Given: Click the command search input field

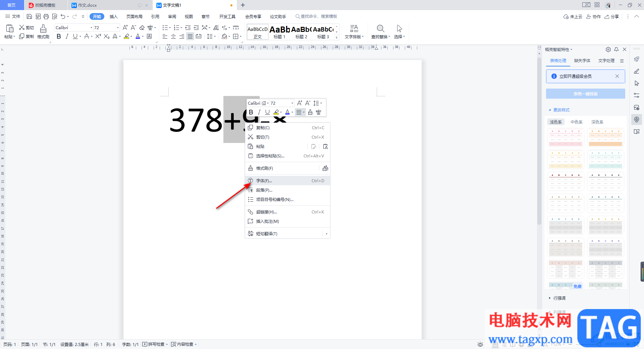Looking at the screenshot, I should coord(319,16).
